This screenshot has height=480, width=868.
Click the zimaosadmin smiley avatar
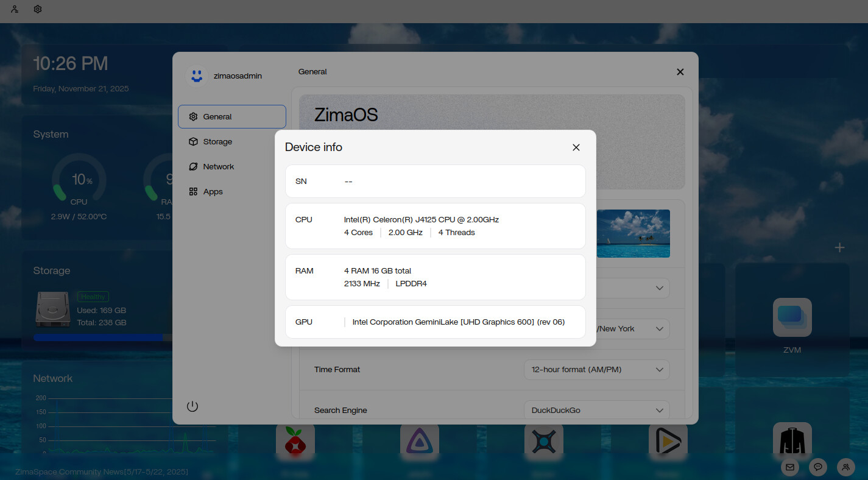[196, 76]
